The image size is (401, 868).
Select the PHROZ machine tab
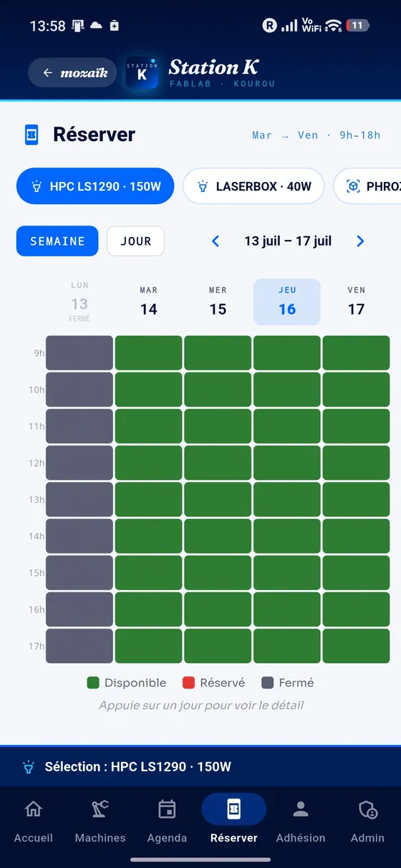(x=367, y=186)
